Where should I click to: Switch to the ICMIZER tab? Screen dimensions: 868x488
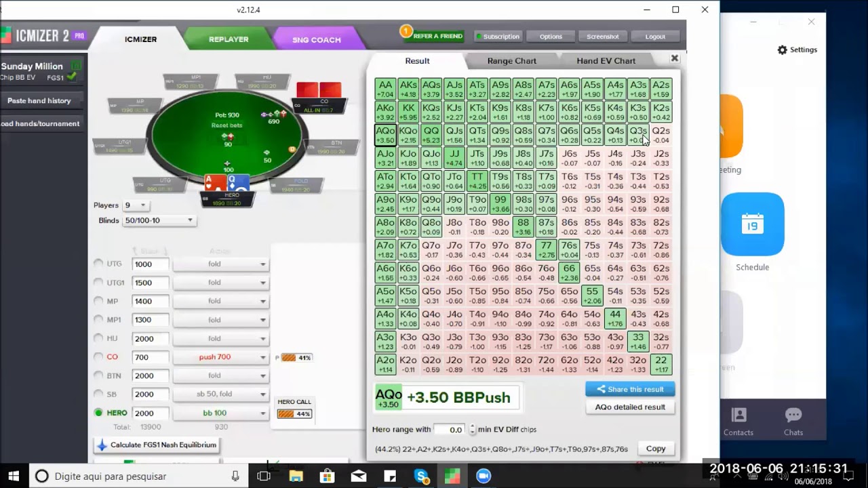(140, 39)
